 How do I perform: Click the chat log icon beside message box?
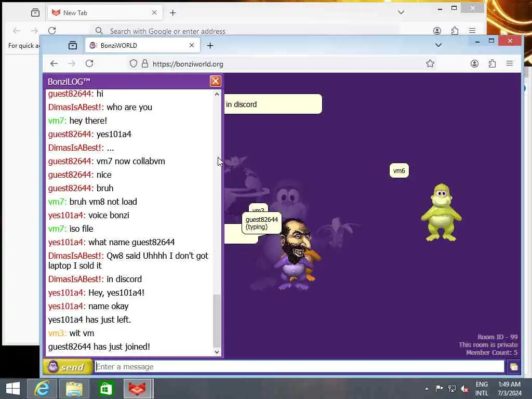tap(514, 367)
